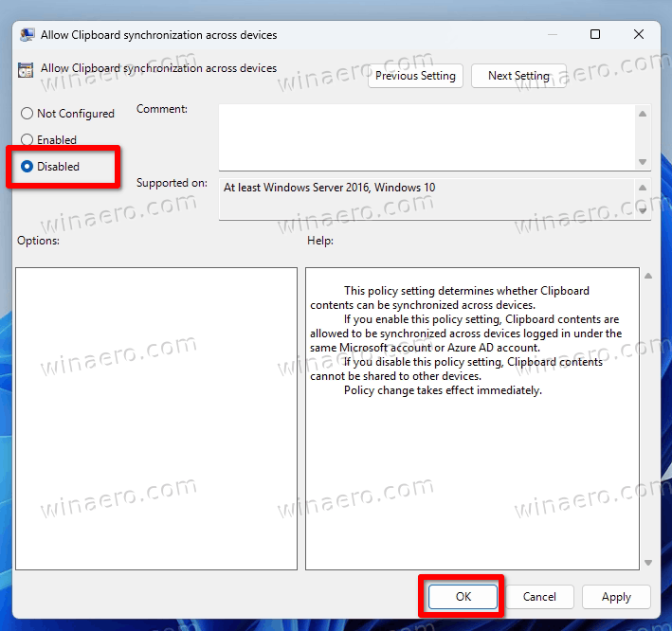The height and width of the screenshot is (631, 672).
Task: Click the Comment box scroll down arrow
Action: click(x=643, y=161)
